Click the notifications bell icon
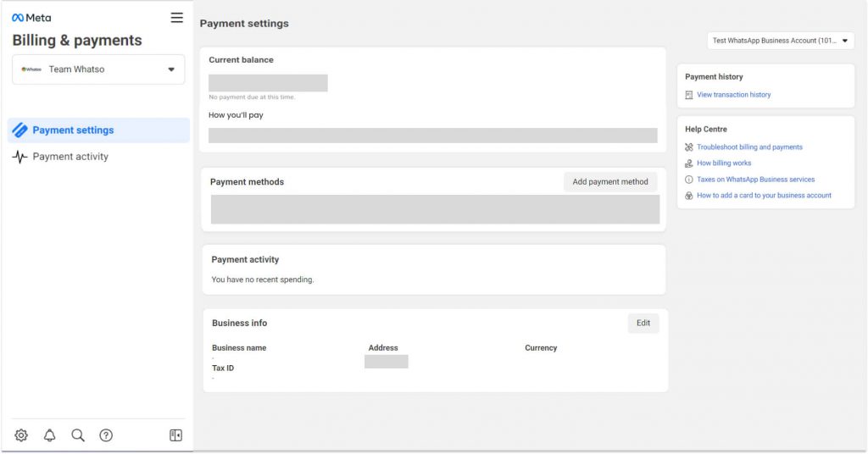The image size is (868, 454). tap(50, 435)
